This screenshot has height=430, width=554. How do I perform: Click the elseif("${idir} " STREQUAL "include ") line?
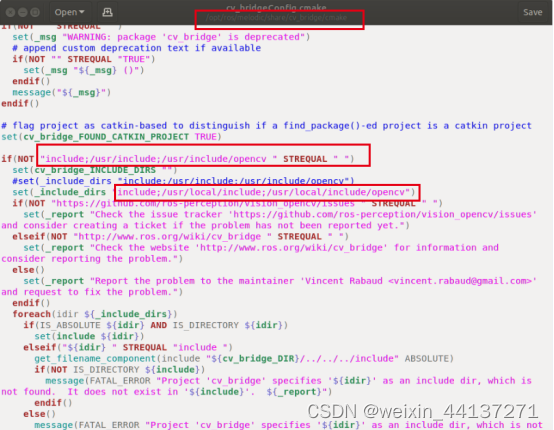click(128, 347)
